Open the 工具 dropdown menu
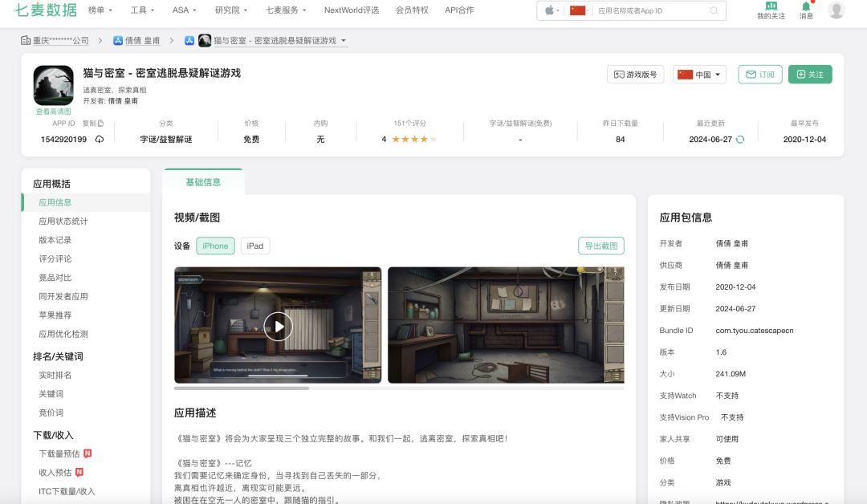 [x=142, y=10]
